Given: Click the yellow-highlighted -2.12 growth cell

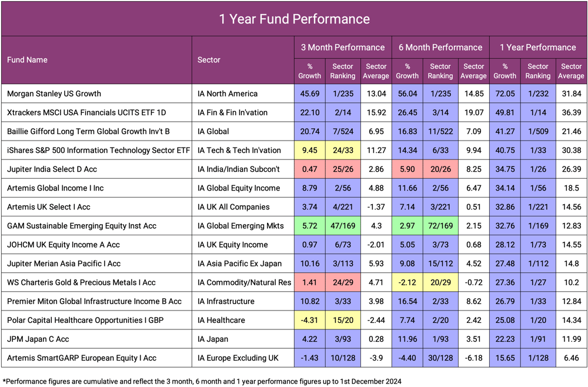Looking at the screenshot, I should coord(407,282).
